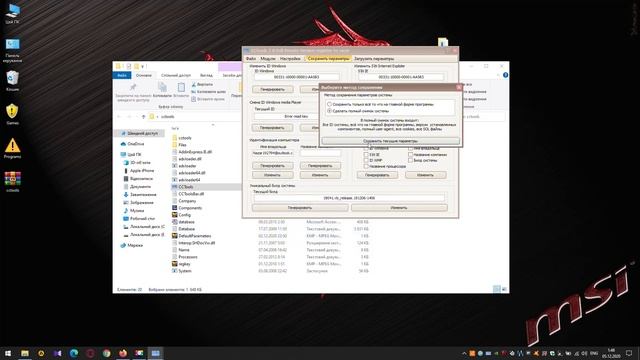Click Изменить below Текущий билд field
This screenshot has width=640, height=360.
399,208
